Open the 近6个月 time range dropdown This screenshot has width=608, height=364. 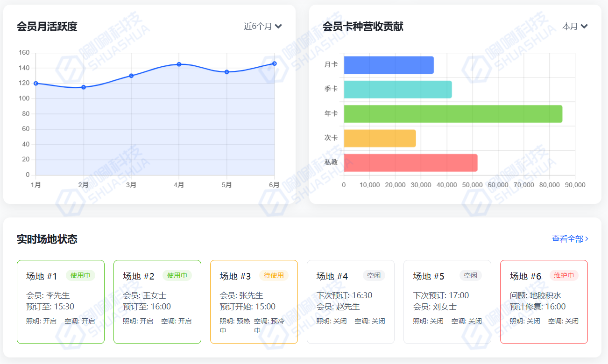click(262, 26)
